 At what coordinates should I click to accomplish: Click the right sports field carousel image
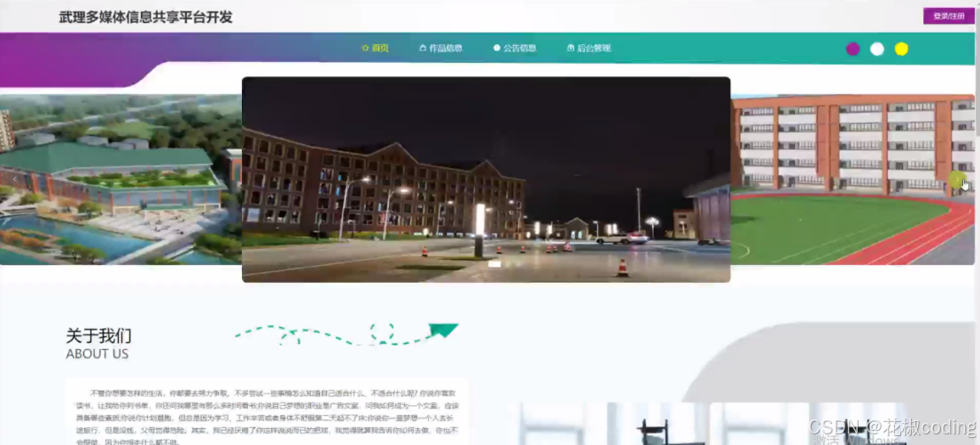(852, 180)
